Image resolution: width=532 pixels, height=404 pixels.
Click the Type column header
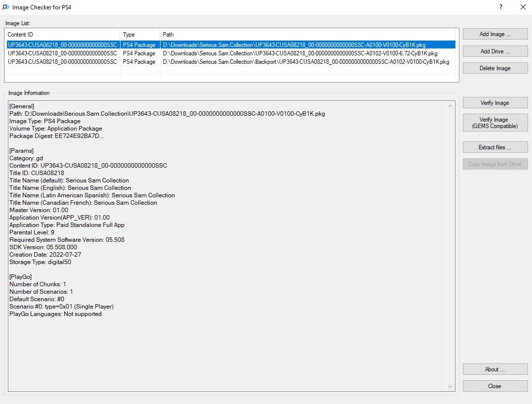tap(140, 35)
